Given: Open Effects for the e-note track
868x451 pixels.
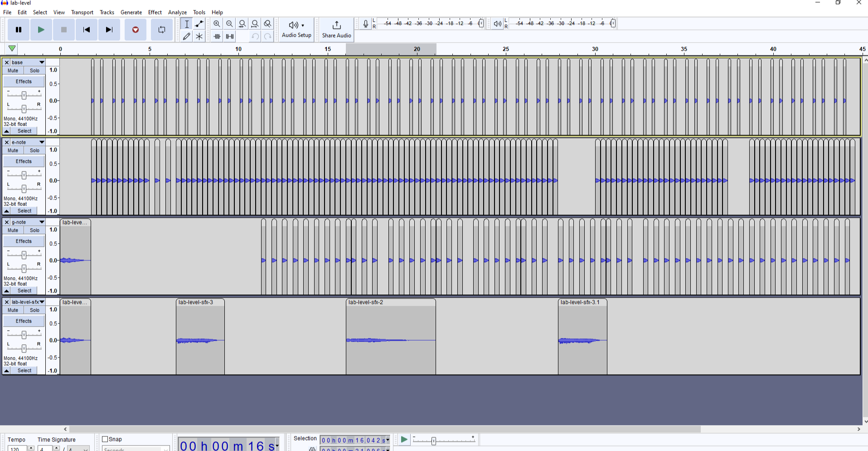Looking at the screenshot, I should coord(24,161).
